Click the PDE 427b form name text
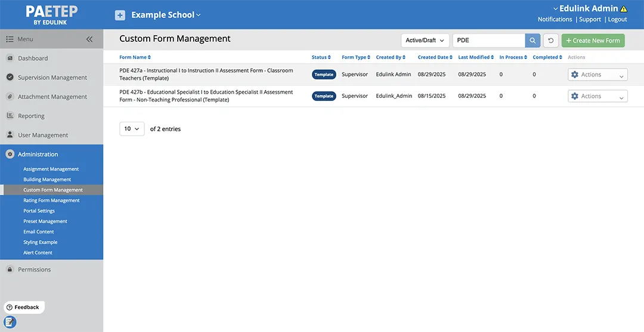This screenshot has width=644, height=332. pyautogui.click(x=206, y=96)
